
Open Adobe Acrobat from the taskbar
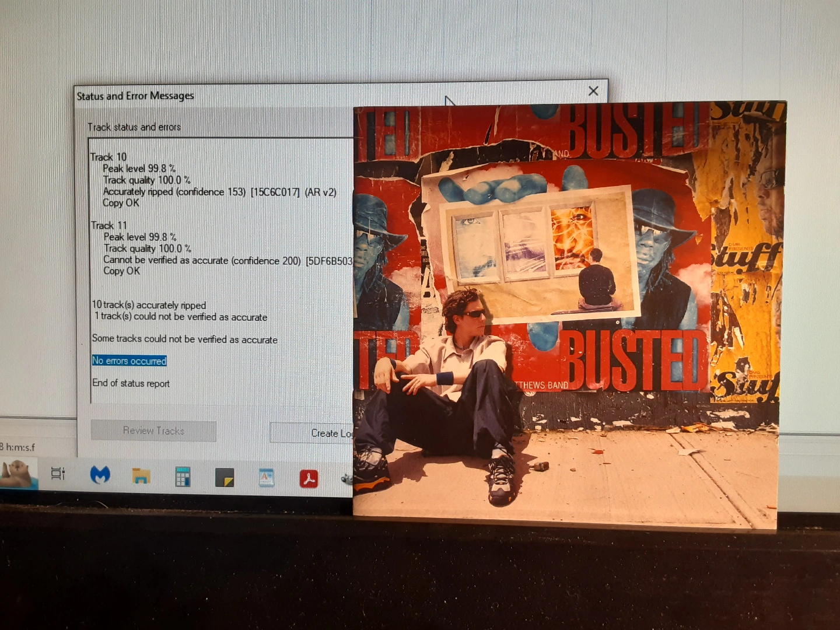[309, 478]
